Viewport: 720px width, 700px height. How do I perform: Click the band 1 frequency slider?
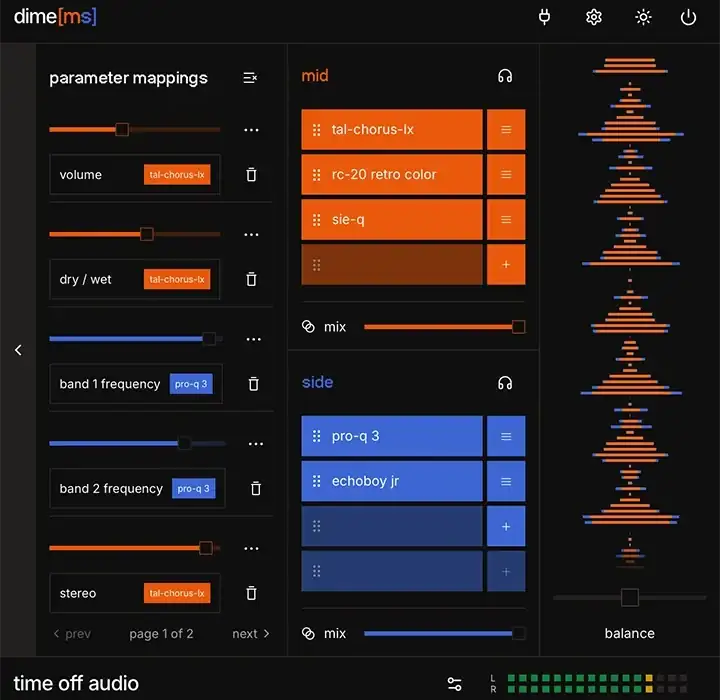(x=136, y=339)
